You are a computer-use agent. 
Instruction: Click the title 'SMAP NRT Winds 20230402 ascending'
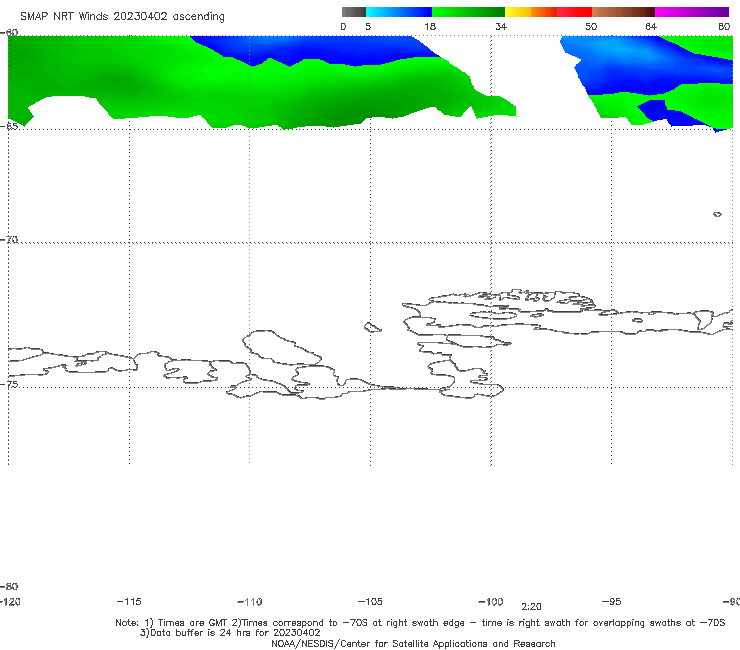tap(122, 16)
